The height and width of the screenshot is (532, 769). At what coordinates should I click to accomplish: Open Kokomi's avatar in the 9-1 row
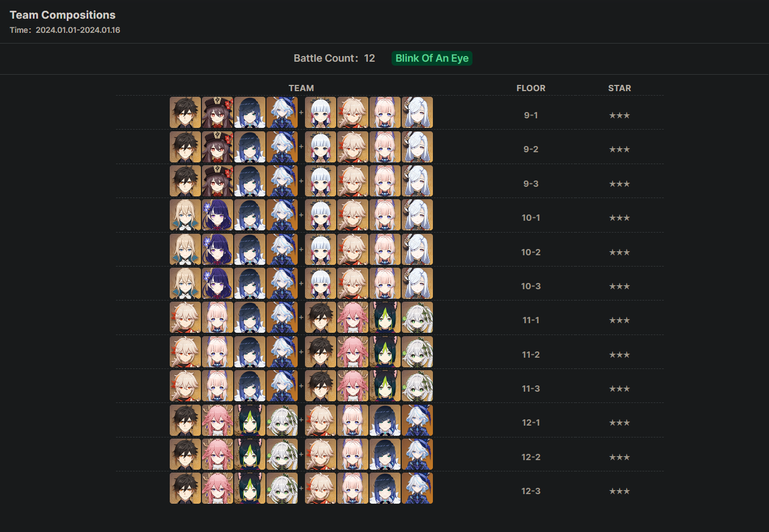[x=385, y=113]
